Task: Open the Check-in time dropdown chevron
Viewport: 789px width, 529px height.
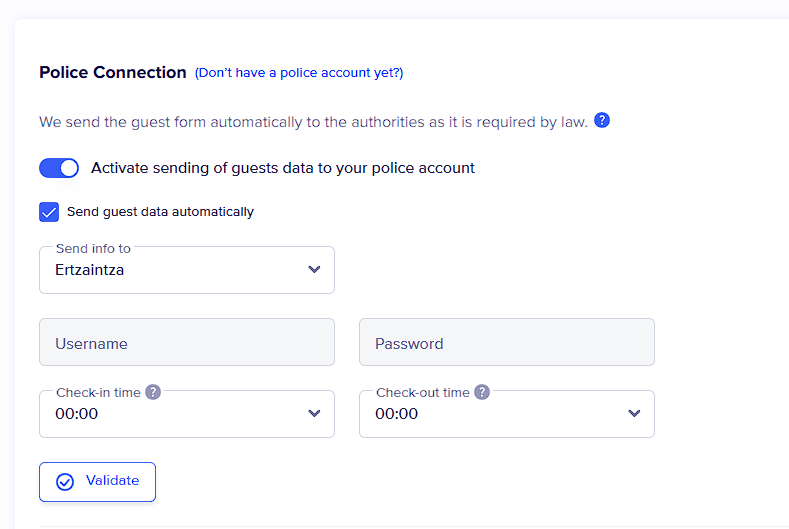Action: (x=314, y=414)
